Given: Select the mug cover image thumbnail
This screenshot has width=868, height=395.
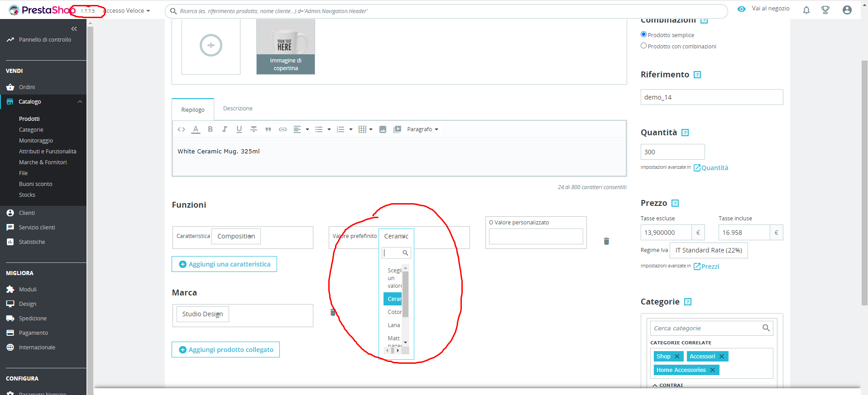Looking at the screenshot, I should (x=286, y=47).
